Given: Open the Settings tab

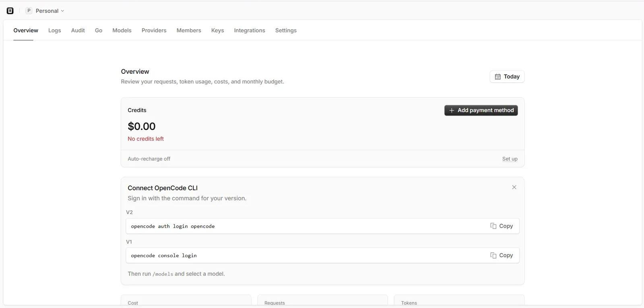Looking at the screenshot, I should click(286, 30).
